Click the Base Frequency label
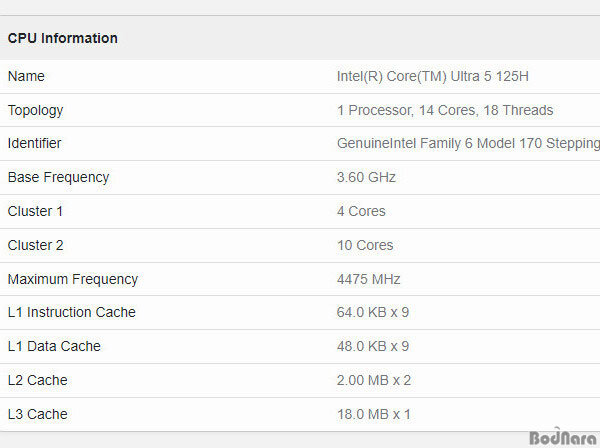600x448 pixels. 59,178
